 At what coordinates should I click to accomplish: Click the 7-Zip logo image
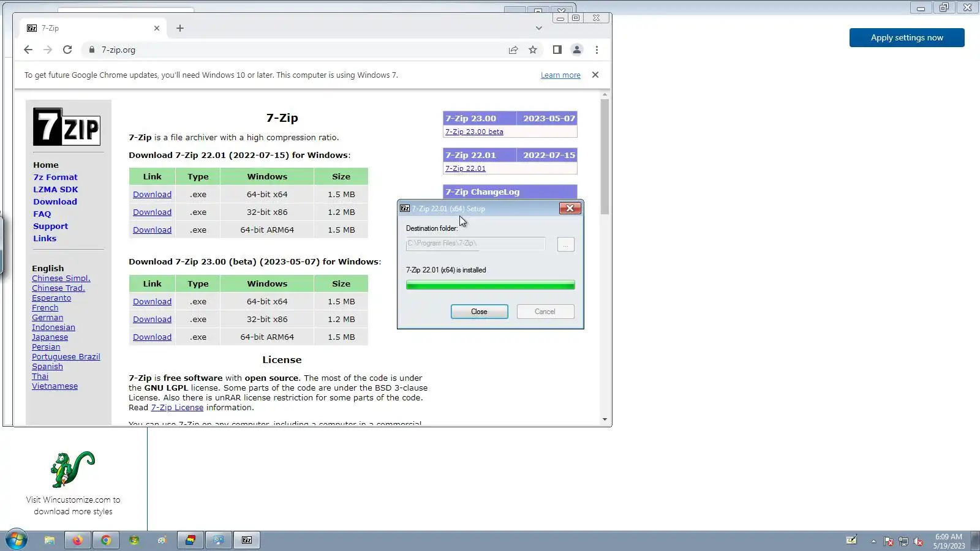pos(67,127)
